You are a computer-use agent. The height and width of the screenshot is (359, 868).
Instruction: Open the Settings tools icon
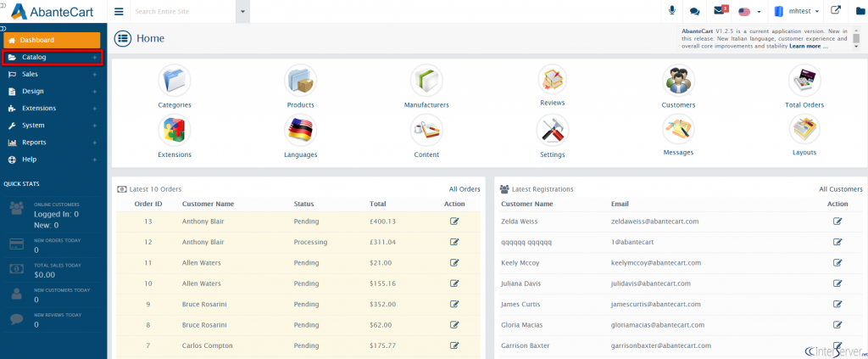click(553, 130)
